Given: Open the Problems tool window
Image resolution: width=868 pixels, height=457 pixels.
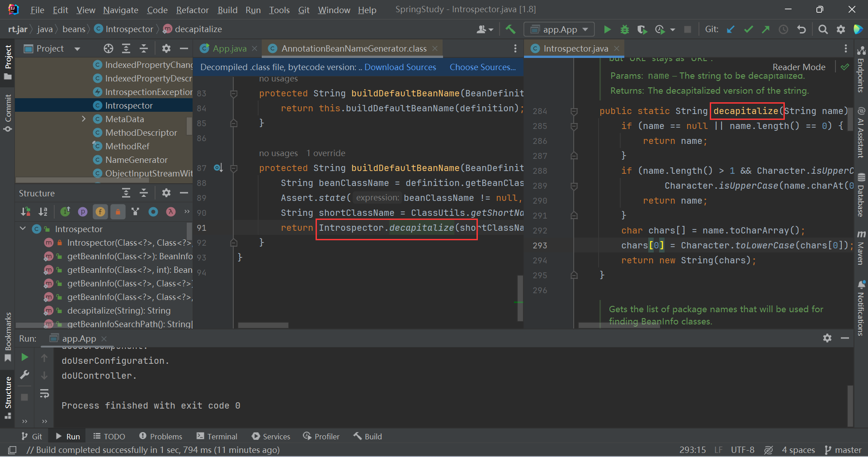Looking at the screenshot, I should point(160,436).
